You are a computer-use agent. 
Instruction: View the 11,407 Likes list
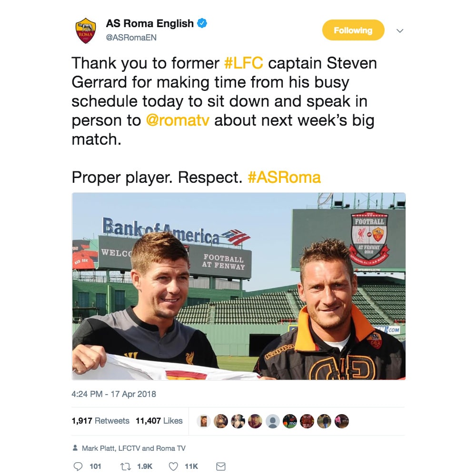coord(159,421)
